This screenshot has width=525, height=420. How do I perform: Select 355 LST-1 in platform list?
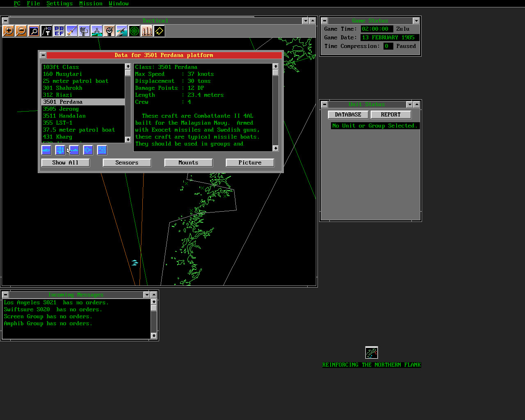[83, 123]
